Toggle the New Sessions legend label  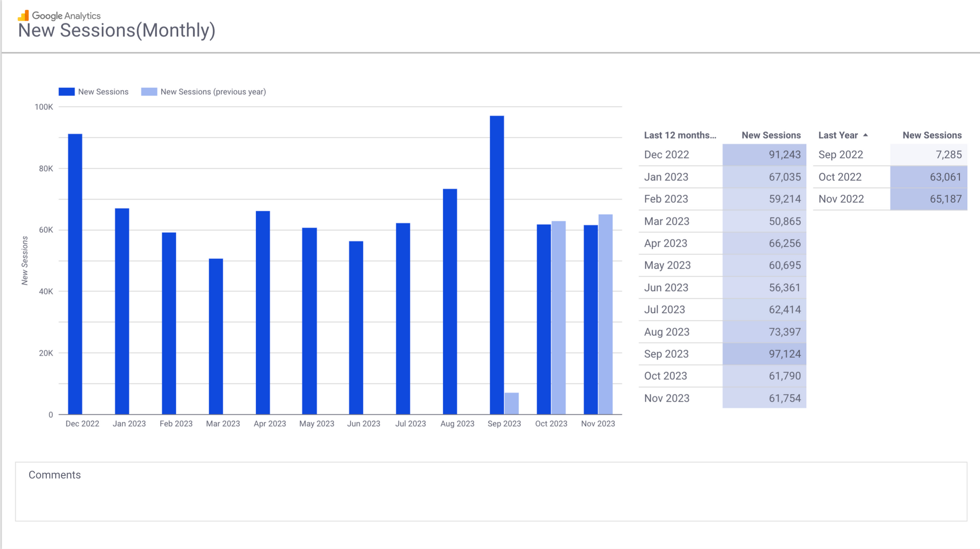(x=103, y=92)
